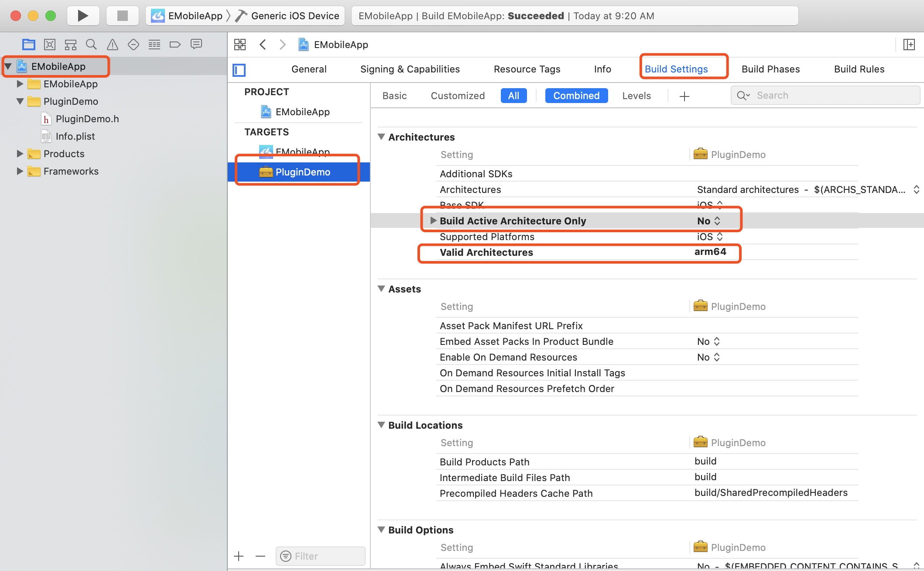Change Build Active Architecture Only value No
924x571 pixels.
click(709, 221)
